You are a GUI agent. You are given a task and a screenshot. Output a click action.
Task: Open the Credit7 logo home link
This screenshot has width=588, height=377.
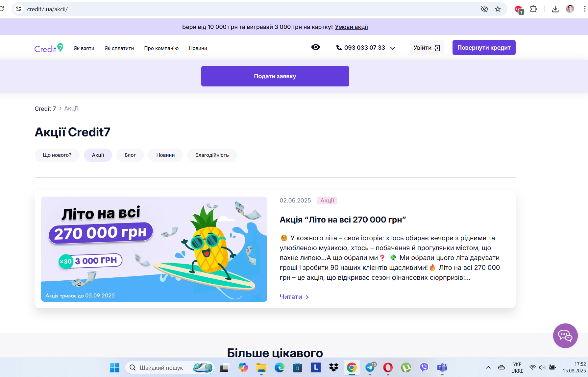click(x=49, y=48)
